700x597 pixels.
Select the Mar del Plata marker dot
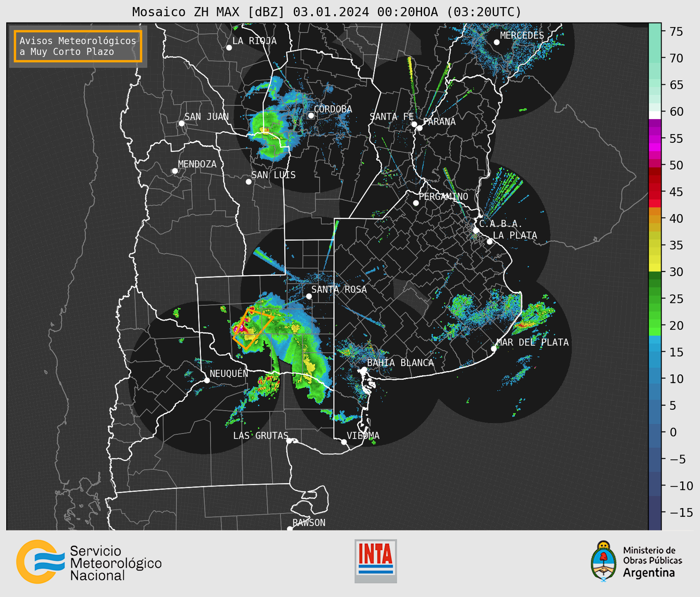tap(494, 349)
